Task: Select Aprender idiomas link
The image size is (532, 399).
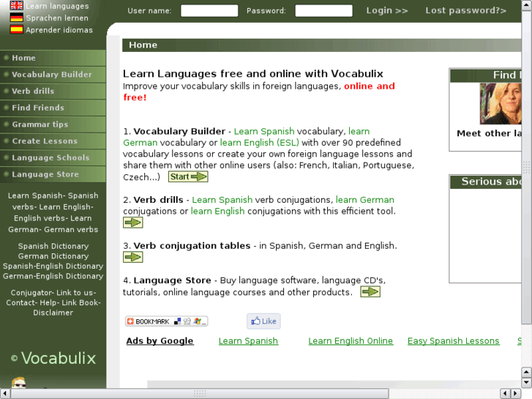Action: click(59, 30)
